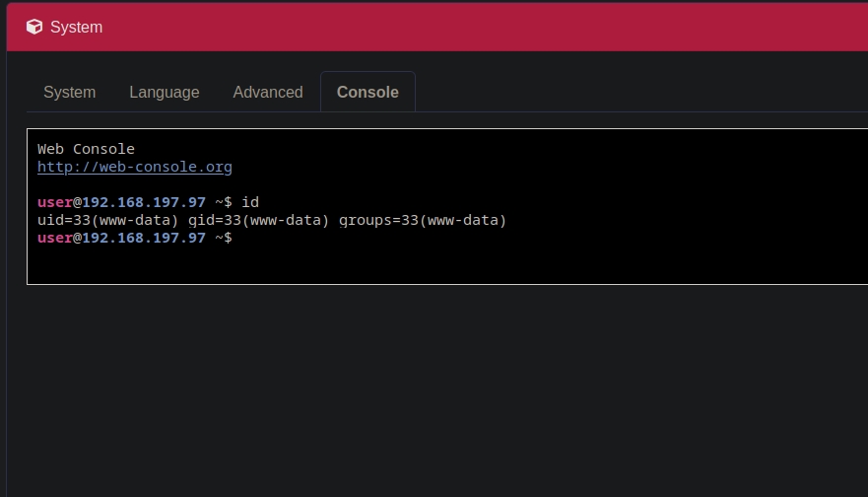The height and width of the screenshot is (497, 868).
Task: Click the groups=33(www-data) output text
Action: pyautogui.click(x=422, y=220)
